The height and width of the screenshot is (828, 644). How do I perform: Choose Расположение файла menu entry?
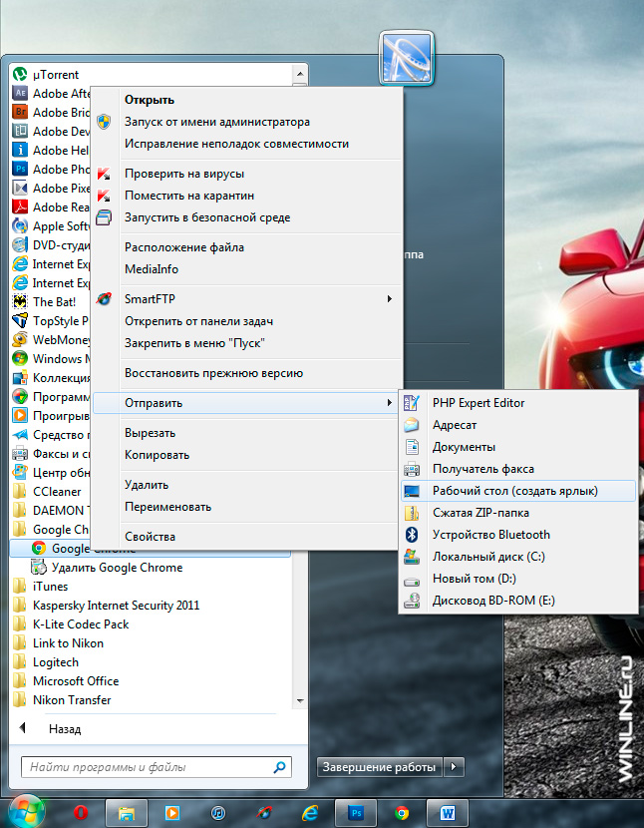(247, 247)
